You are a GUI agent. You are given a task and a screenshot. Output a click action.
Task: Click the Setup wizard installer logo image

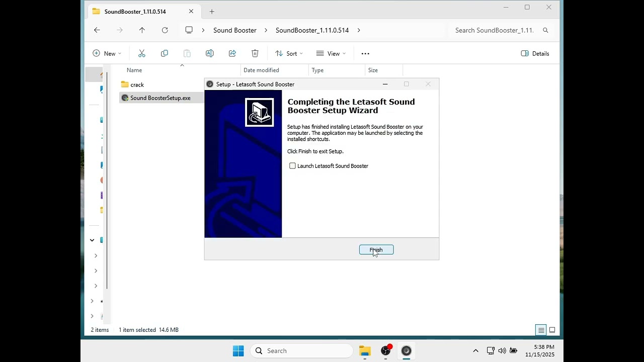pyautogui.click(x=260, y=112)
